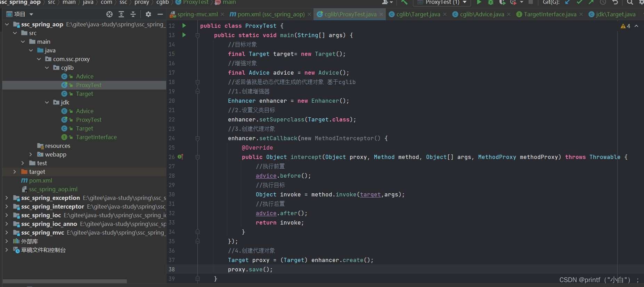
Task: Toggle the fold marker at line 24
Action: click(x=197, y=138)
